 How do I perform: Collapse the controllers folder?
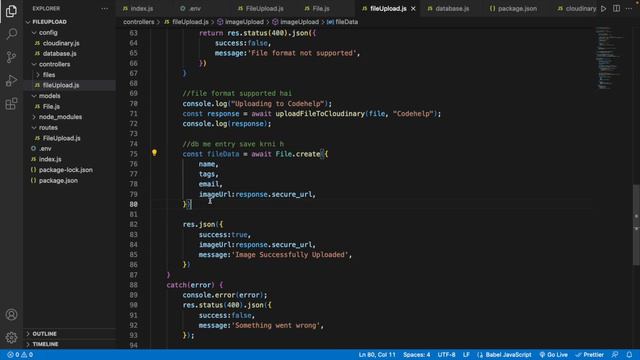pyautogui.click(x=54, y=64)
